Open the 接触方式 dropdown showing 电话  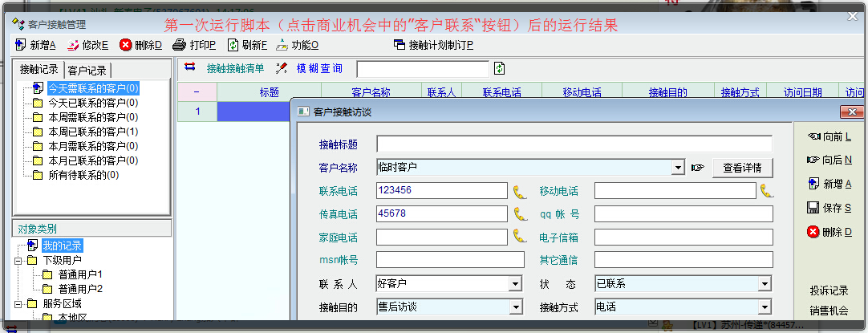(765, 307)
